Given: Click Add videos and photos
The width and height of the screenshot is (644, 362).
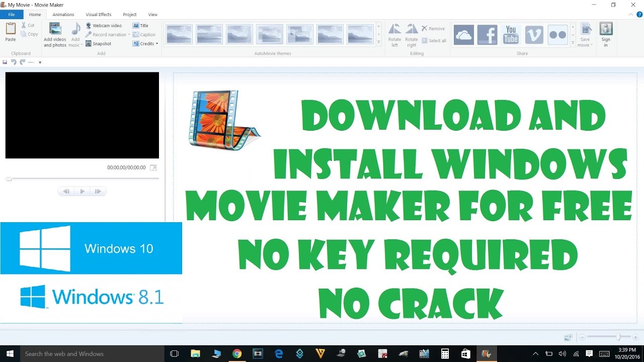Looking at the screenshot, I should point(55,35).
